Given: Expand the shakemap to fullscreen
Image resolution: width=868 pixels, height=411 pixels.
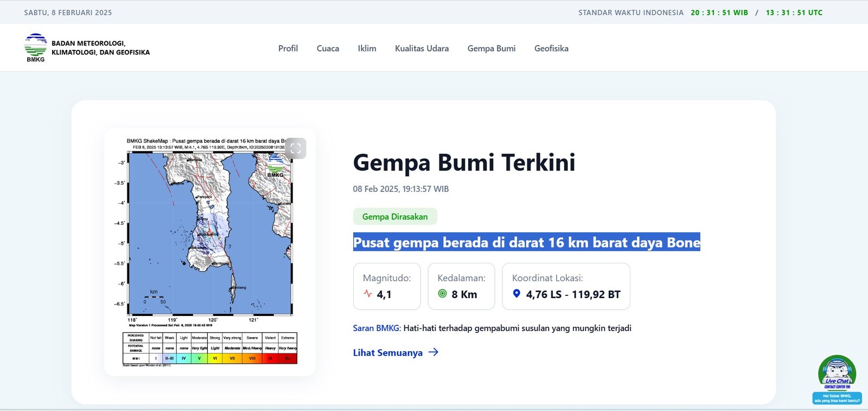Looking at the screenshot, I should pyautogui.click(x=296, y=148).
